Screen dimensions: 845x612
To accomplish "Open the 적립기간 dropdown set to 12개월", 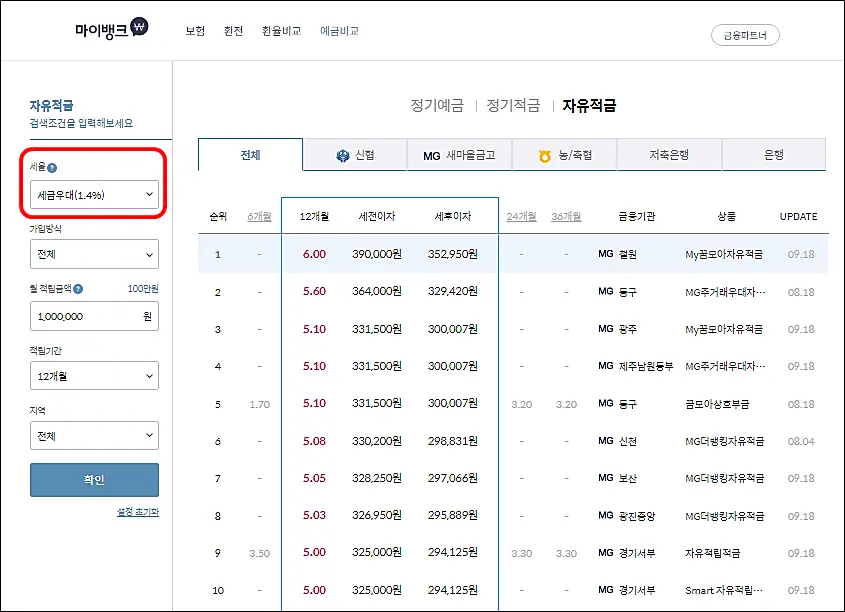I will click(x=94, y=375).
